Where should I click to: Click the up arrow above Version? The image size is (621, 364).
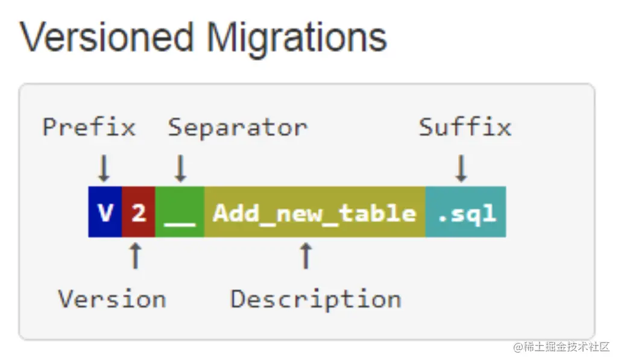(136, 256)
